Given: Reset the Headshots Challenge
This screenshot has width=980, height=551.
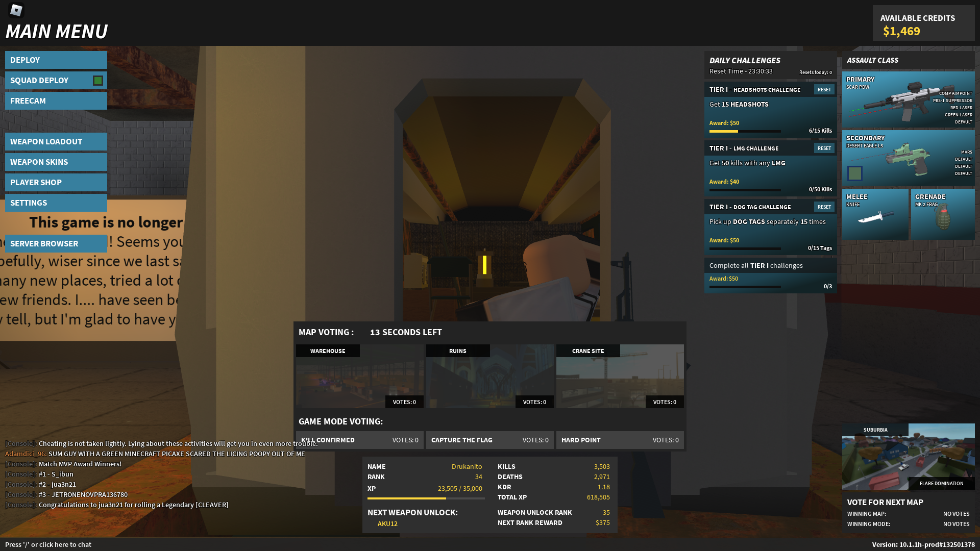Looking at the screenshot, I should coord(824,90).
